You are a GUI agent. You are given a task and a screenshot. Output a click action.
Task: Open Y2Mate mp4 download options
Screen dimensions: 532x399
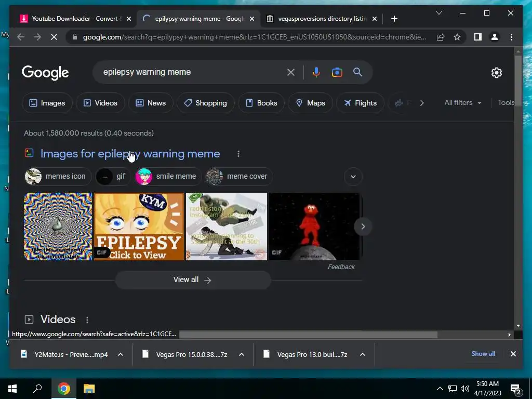click(121, 354)
